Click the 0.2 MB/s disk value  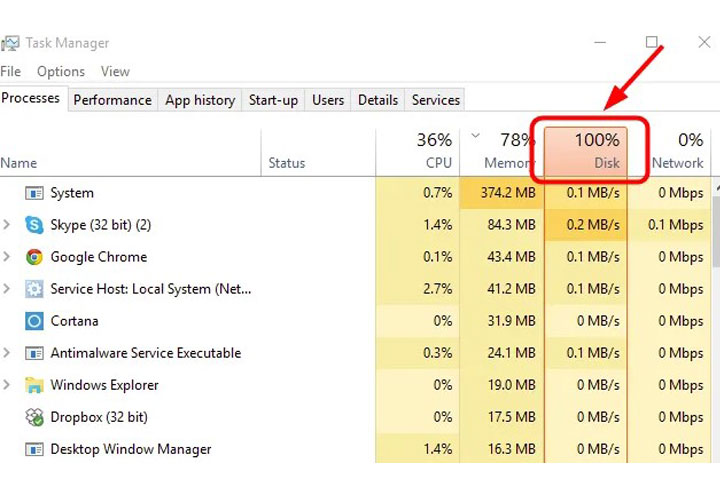click(x=593, y=225)
